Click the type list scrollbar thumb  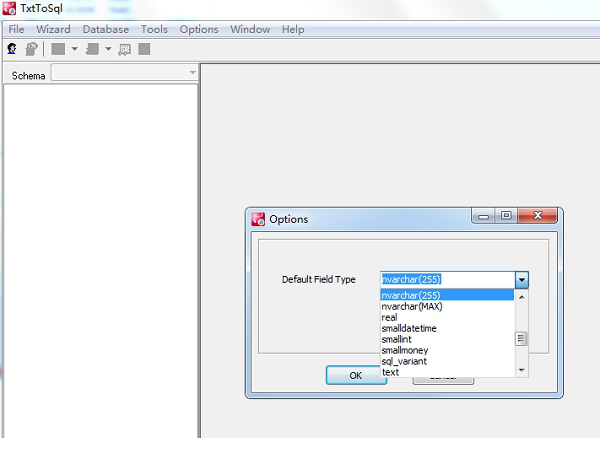point(521,339)
